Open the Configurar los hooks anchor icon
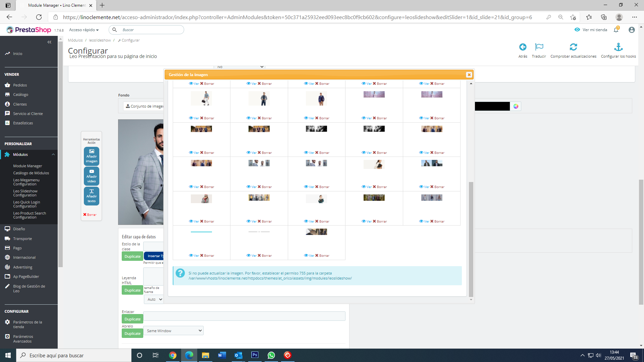The width and height of the screenshot is (644, 362). tap(618, 47)
